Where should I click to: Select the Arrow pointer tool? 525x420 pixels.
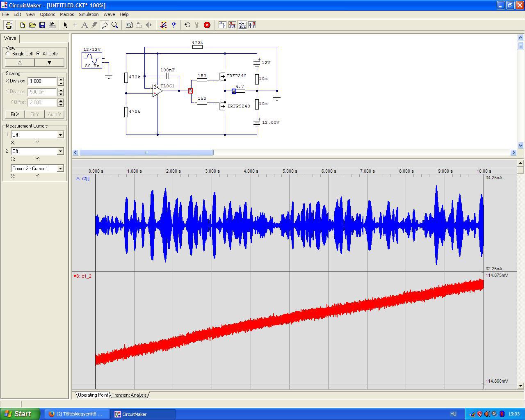tap(65, 25)
